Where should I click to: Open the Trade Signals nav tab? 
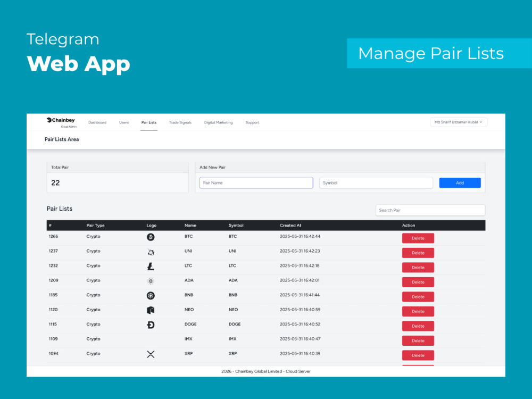click(x=180, y=122)
